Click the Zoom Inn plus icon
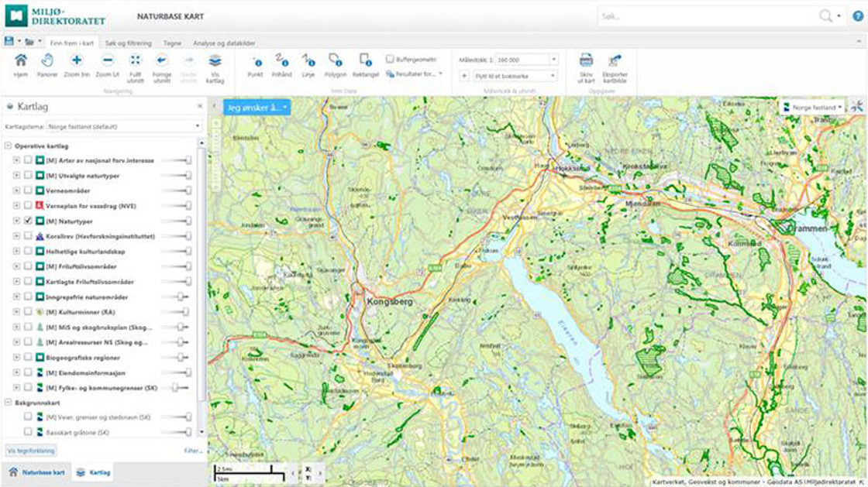 (77, 60)
